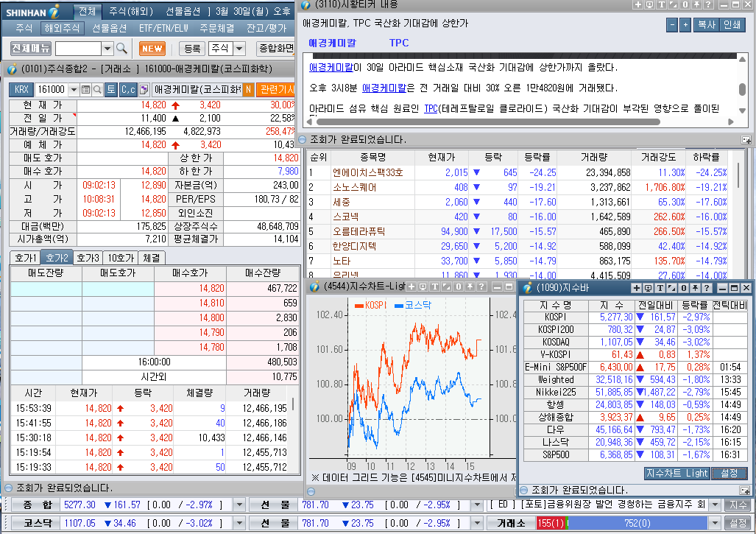The height and width of the screenshot is (534, 756).
Task: Select the 선물옵션 top tab
Action: [x=183, y=11]
